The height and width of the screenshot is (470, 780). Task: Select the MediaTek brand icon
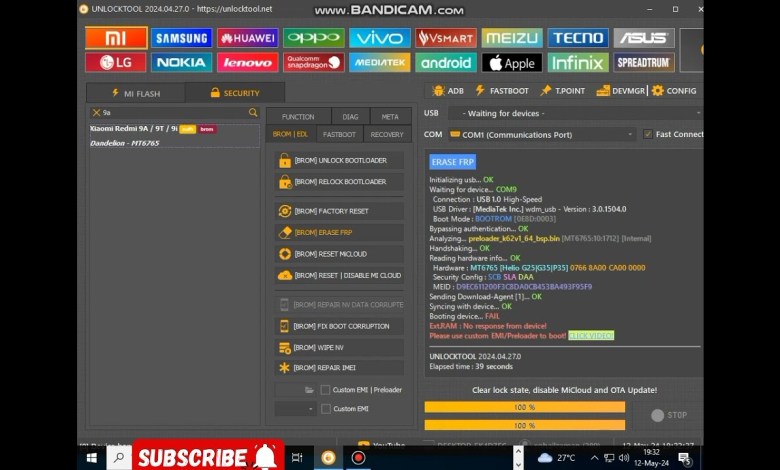(x=380, y=63)
